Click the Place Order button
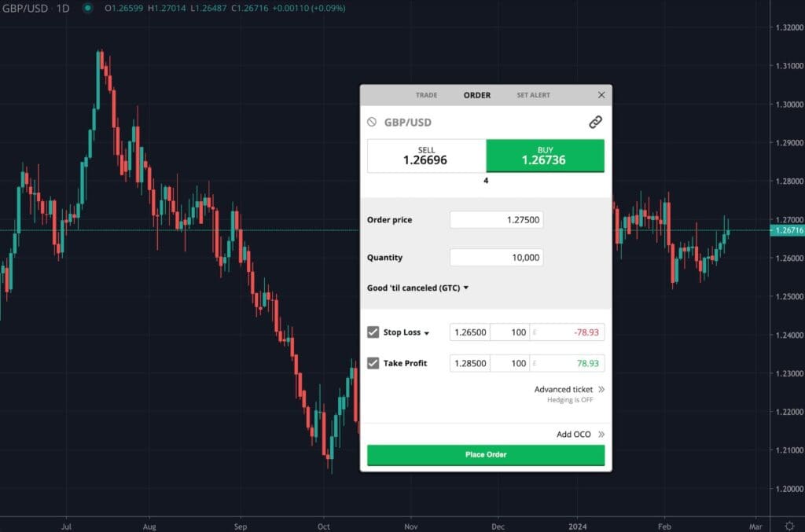 pyautogui.click(x=485, y=454)
